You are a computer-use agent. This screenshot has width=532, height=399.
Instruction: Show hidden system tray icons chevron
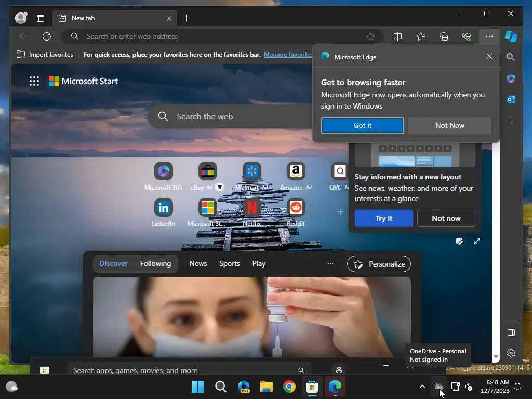pyautogui.click(x=422, y=387)
